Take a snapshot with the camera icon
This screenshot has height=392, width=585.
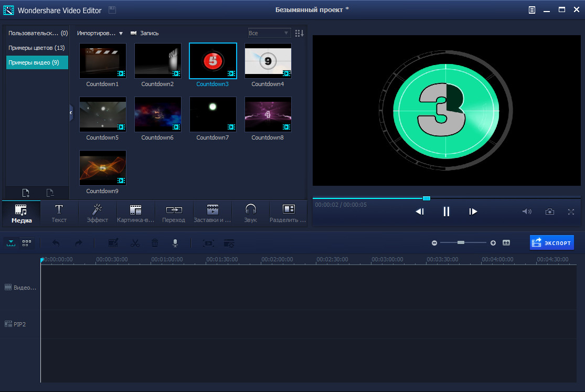click(x=549, y=211)
